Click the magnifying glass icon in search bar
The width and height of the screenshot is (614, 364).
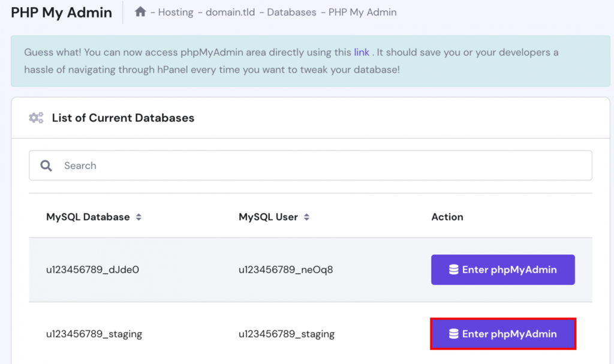(46, 166)
